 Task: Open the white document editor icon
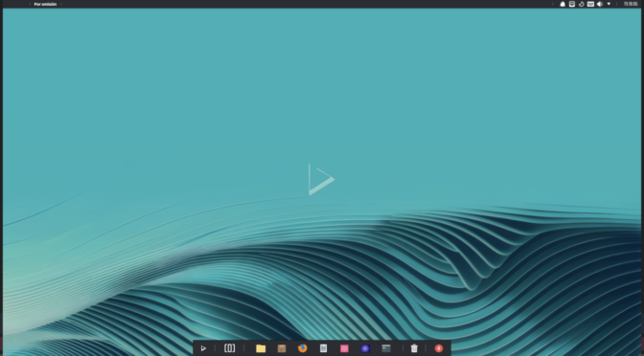click(324, 348)
